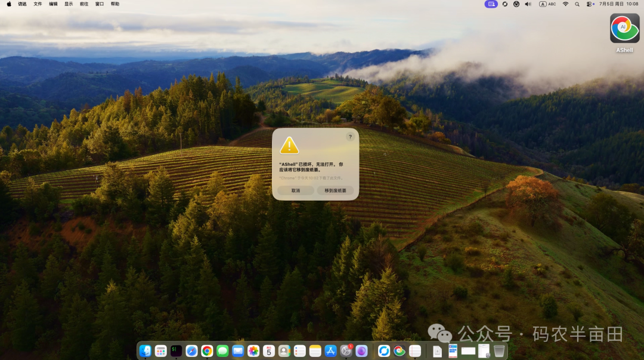644x360 pixels.
Task: Click the date and time 7月5日 周日 10:08
Action: pyautogui.click(x=618, y=4)
